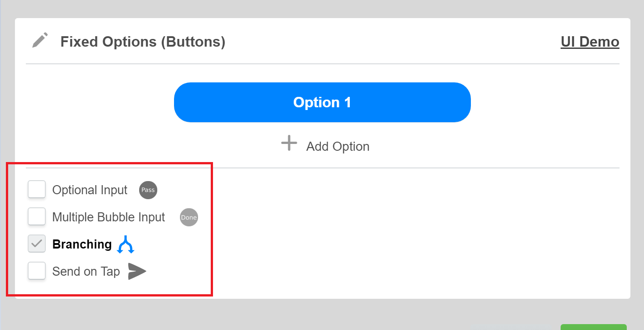Toggle the Send on Tap checkbox

pyautogui.click(x=37, y=271)
